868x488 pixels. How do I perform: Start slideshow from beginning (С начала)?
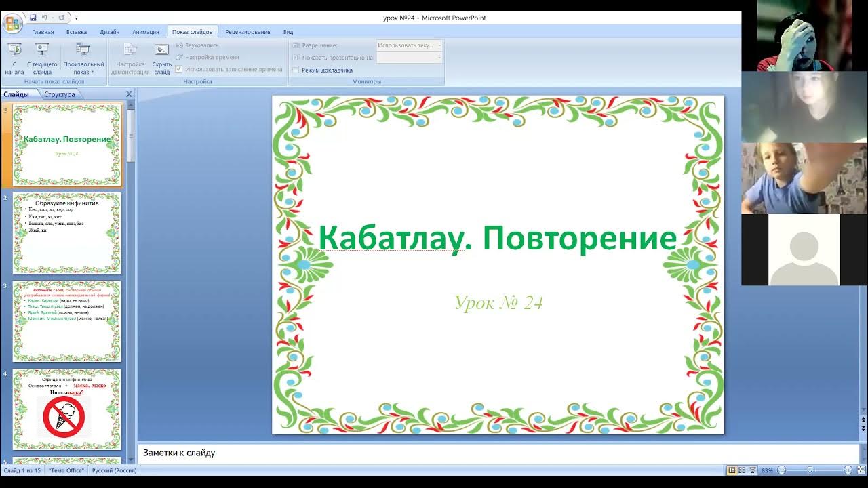coord(14,59)
